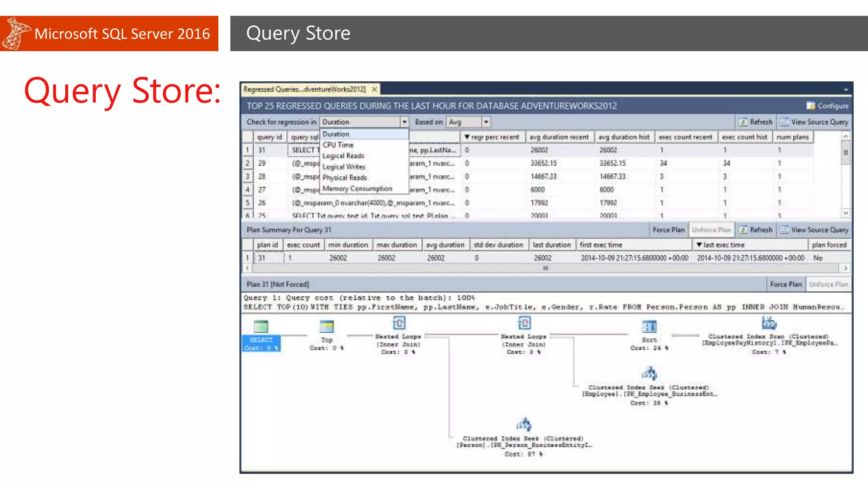The width and height of the screenshot is (868, 488).
Task: Choose CPU Time in the dropdown list
Action: (x=364, y=145)
